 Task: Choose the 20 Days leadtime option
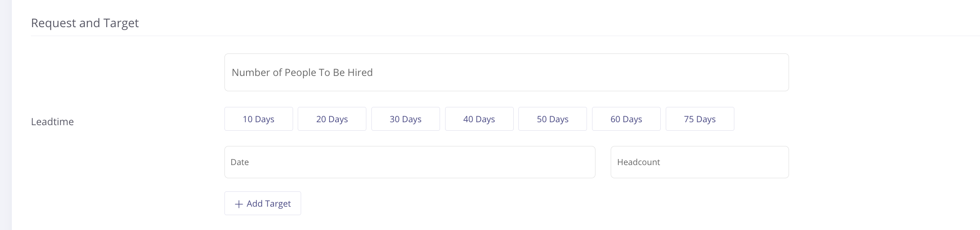[x=332, y=119]
